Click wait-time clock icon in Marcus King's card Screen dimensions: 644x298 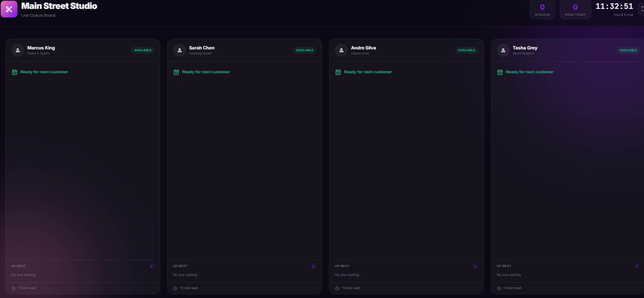click(x=13, y=288)
